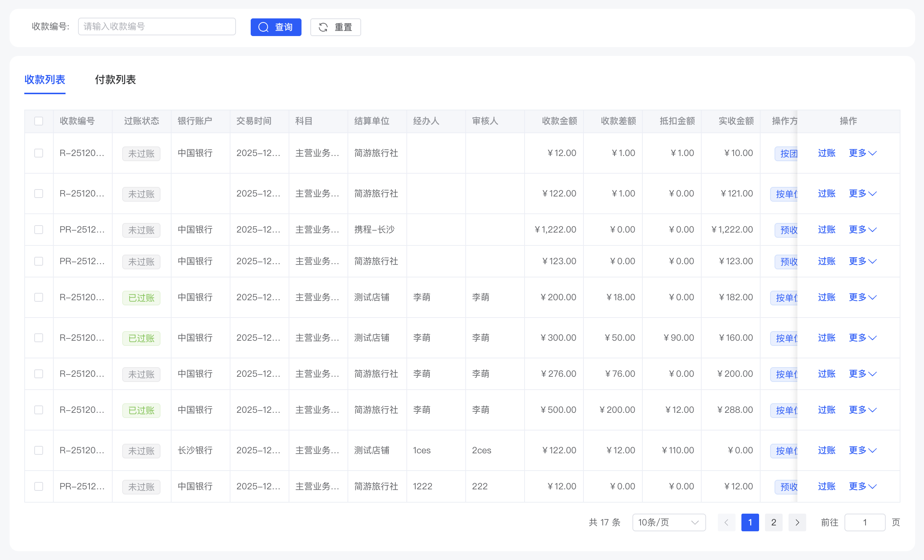924x560 pixels.
Task: Open the 10条/页 page size dropdown
Action: [x=669, y=522]
